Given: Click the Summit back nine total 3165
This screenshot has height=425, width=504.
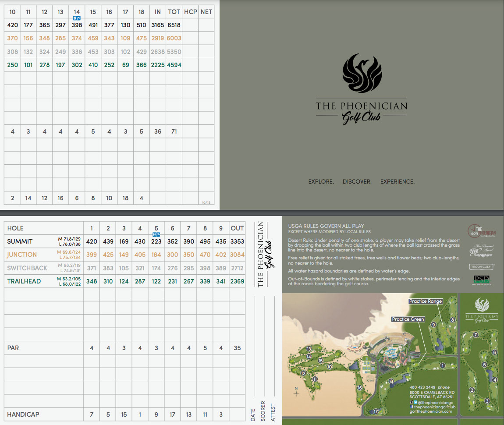Looking at the screenshot, I should tap(158, 25).
